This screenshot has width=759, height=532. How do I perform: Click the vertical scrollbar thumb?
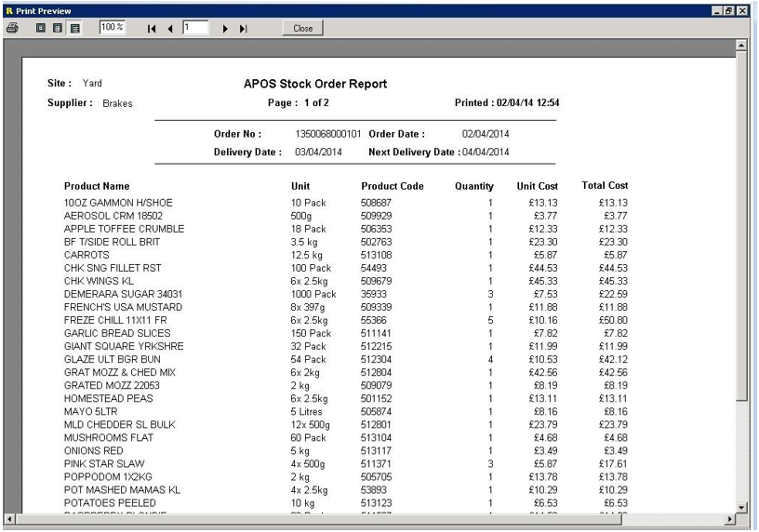pyautogui.click(x=741, y=223)
